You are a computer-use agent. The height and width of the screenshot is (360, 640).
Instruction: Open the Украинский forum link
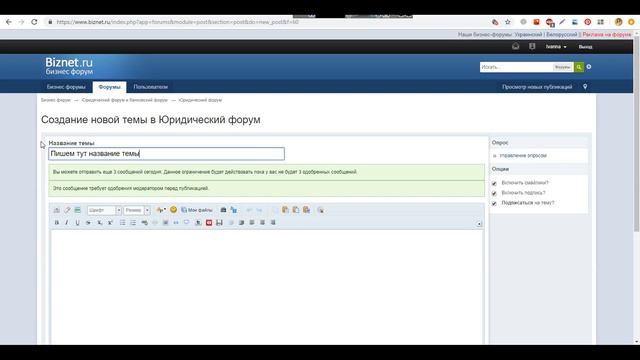528,35
